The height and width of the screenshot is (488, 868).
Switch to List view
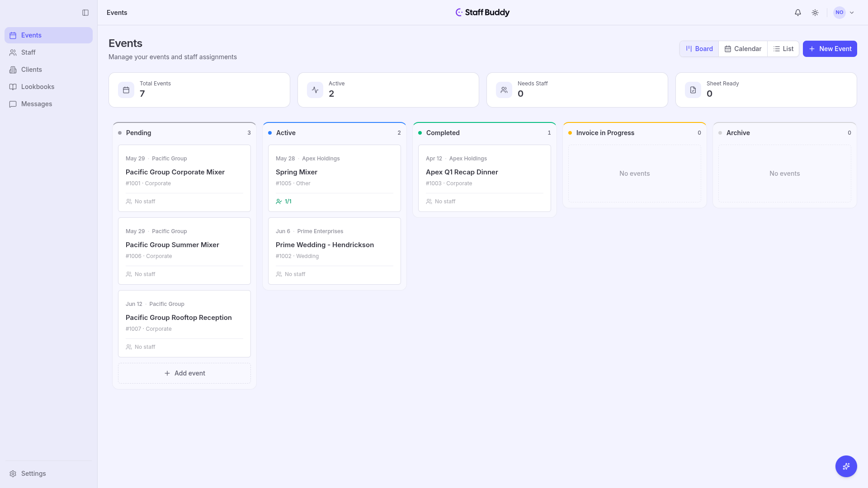[783, 49]
